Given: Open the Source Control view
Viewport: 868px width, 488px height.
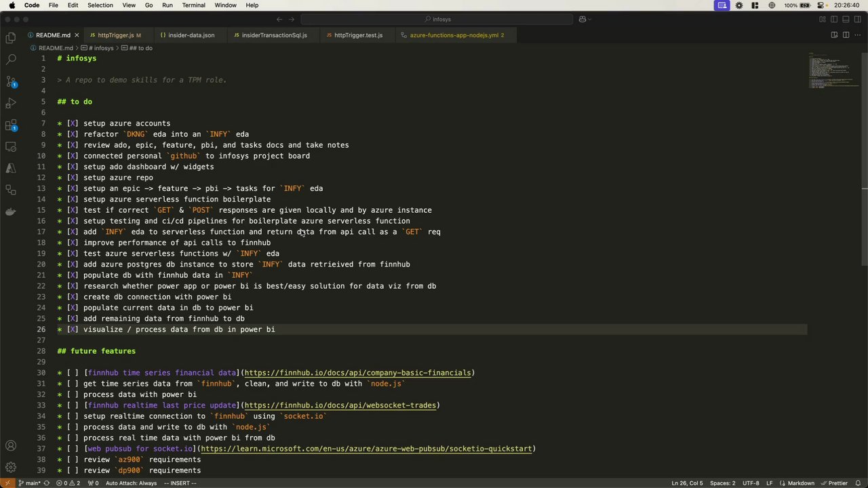Looking at the screenshot, I should (x=11, y=81).
